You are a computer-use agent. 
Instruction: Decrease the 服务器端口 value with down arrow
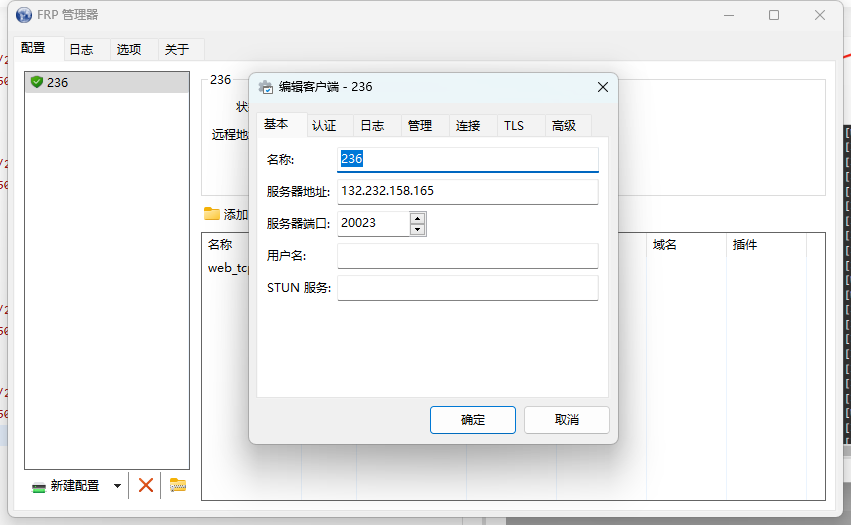pos(417,229)
